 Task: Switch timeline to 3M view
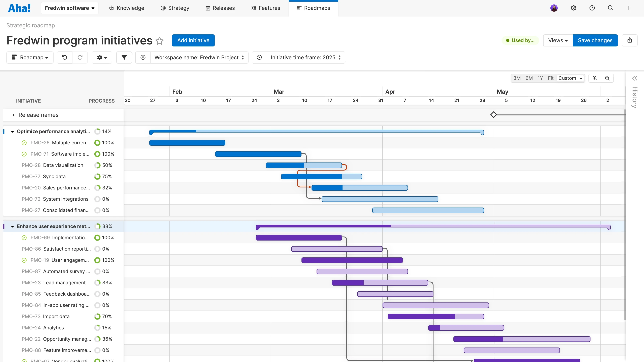(517, 78)
